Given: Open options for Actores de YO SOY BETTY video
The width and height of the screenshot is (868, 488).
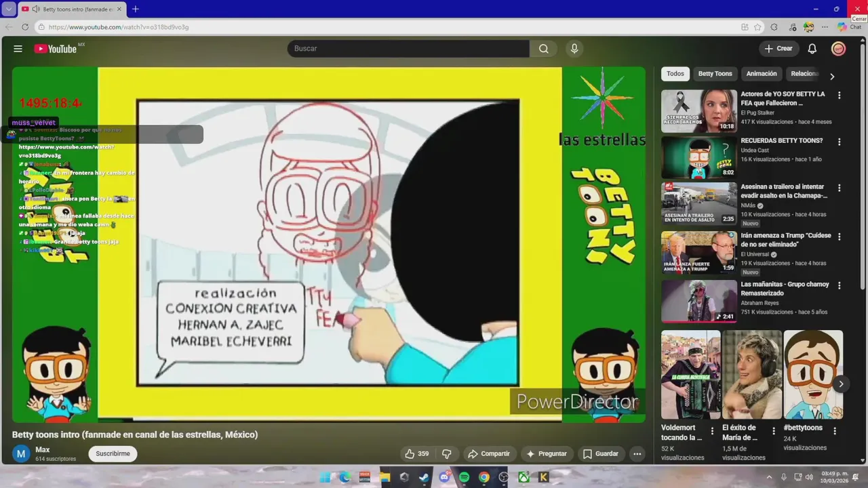Looking at the screenshot, I should pos(839,96).
